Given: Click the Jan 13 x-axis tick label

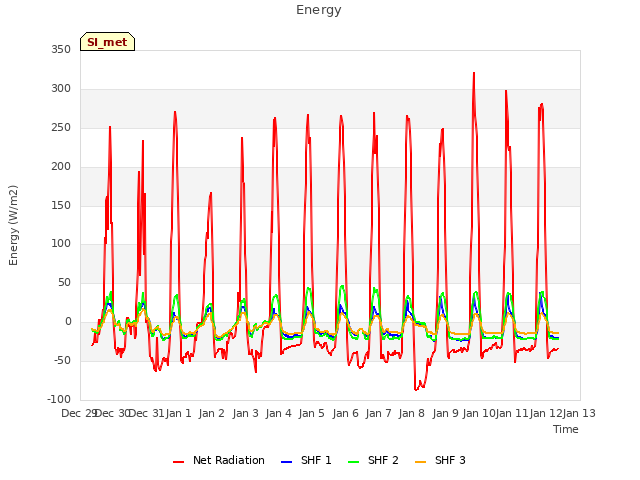Looking at the screenshot, I should coord(579,413).
